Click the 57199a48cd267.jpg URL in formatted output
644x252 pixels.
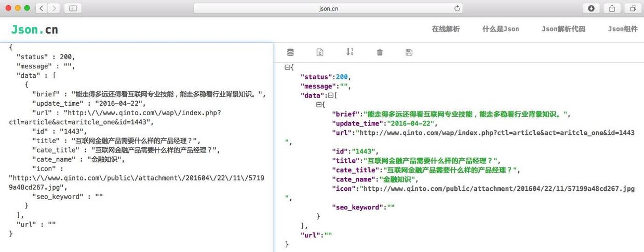(x=498, y=189)
